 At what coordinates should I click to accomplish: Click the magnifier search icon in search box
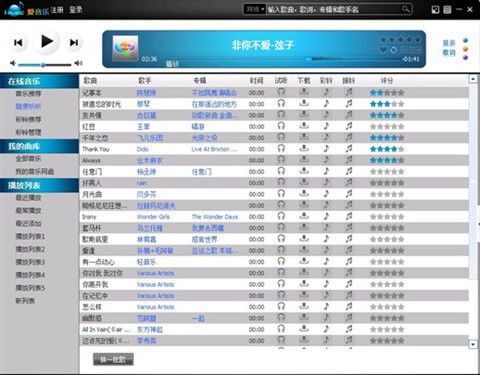point(406,9)
